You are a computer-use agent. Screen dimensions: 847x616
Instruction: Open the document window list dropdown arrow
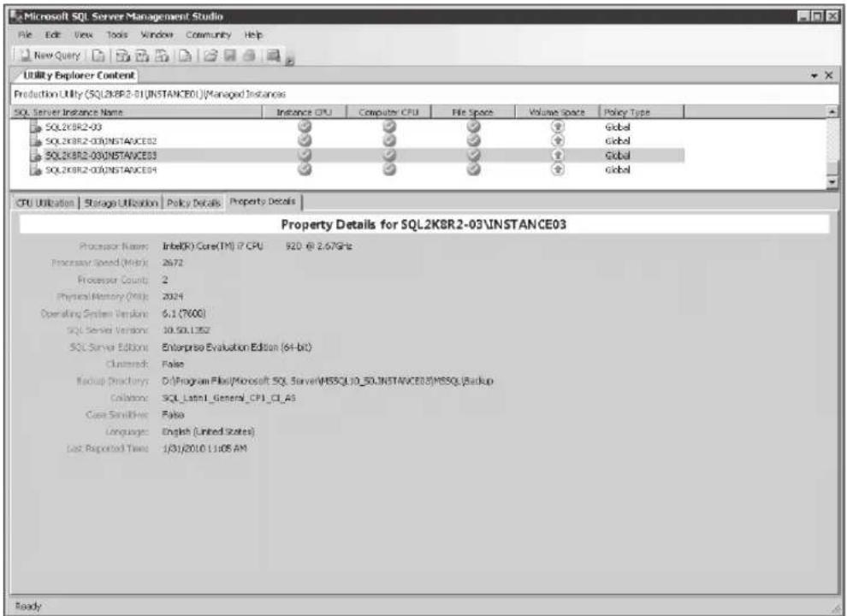[814, 75]
